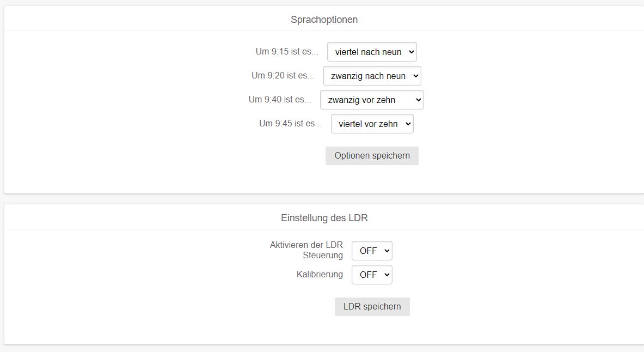Open the "viertel nach neun" dropdown for 9:15
644x352 pixels.
(x=372, y=52)
